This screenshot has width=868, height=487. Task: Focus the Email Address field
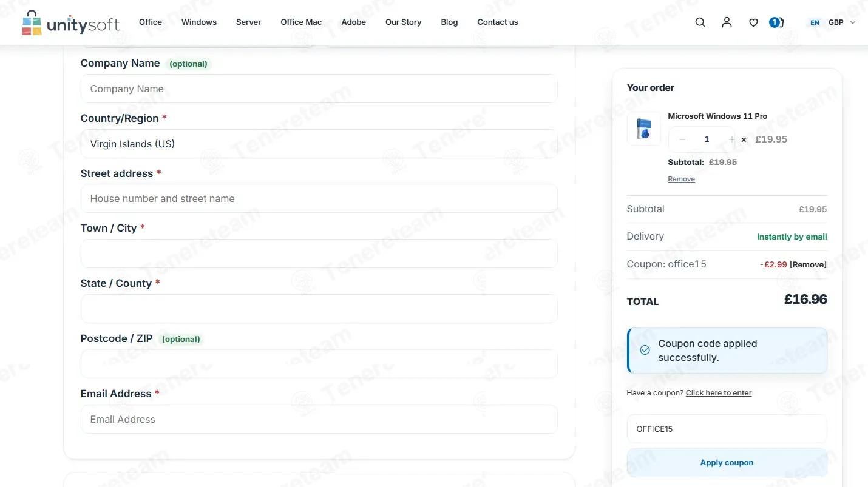[319, 419]
